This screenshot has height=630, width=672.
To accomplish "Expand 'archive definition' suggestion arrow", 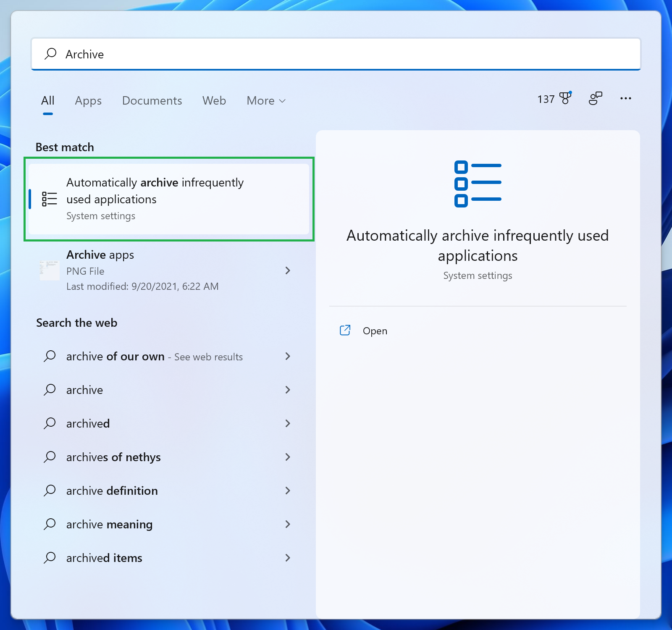I will click(x=288, y=491).
